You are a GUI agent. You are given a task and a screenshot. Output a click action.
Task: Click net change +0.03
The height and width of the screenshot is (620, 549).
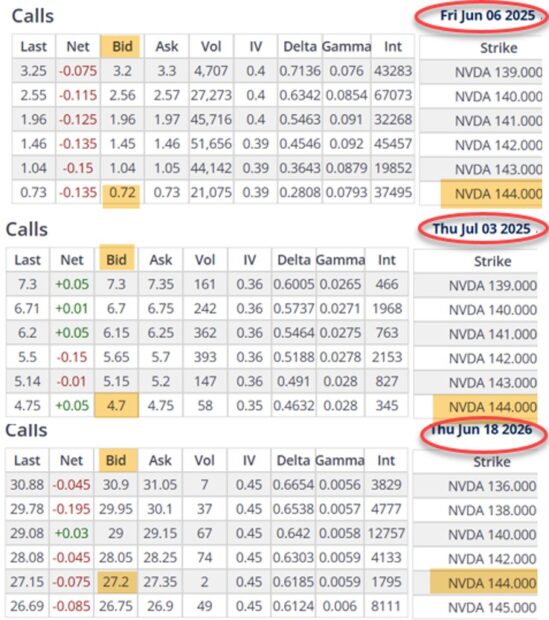click(x=71, y=533)
